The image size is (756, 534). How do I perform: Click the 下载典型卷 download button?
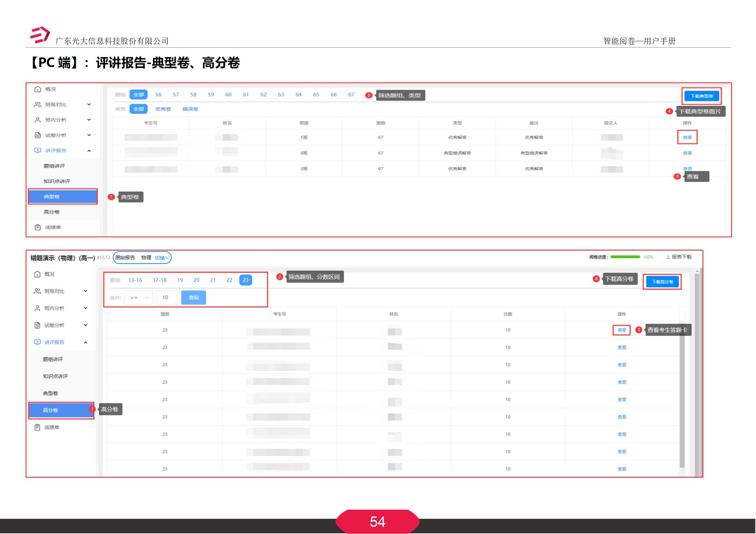(x=702, y=96)
